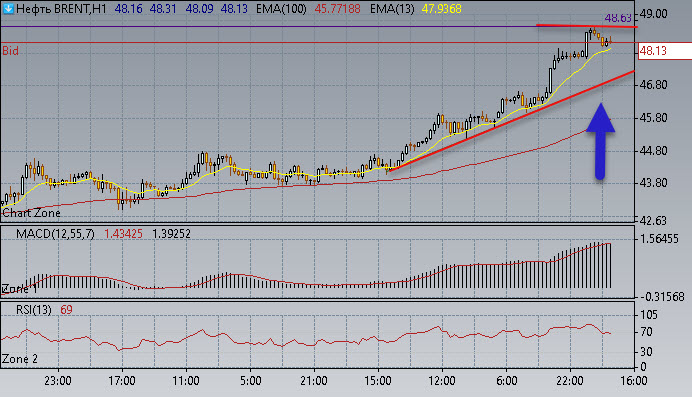Viewport: 692px width, 397px height.
Task: Click the 46.80 price axis label
Action: coord(654,85)
